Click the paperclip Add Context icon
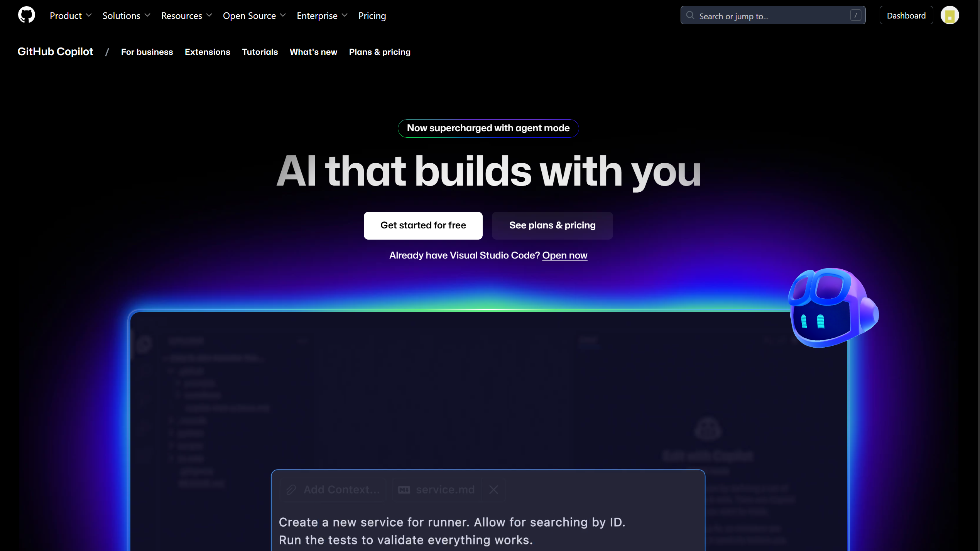The image size is (980, 551). (x=291, y=490)
